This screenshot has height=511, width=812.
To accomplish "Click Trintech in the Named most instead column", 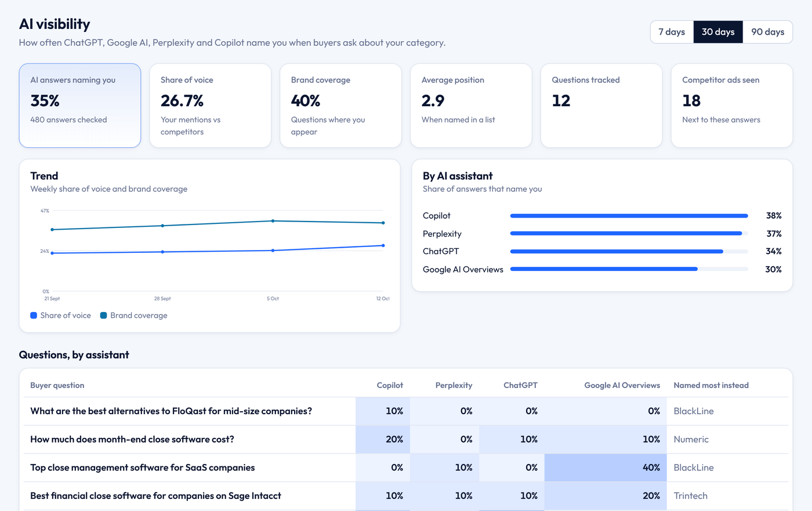I will (x=690, y=496).
